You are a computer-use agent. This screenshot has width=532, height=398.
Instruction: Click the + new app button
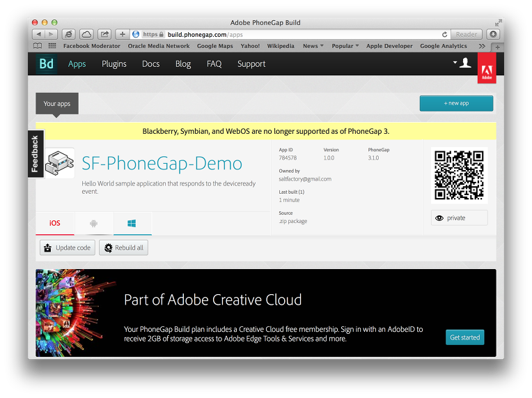(x=456, y=103)
